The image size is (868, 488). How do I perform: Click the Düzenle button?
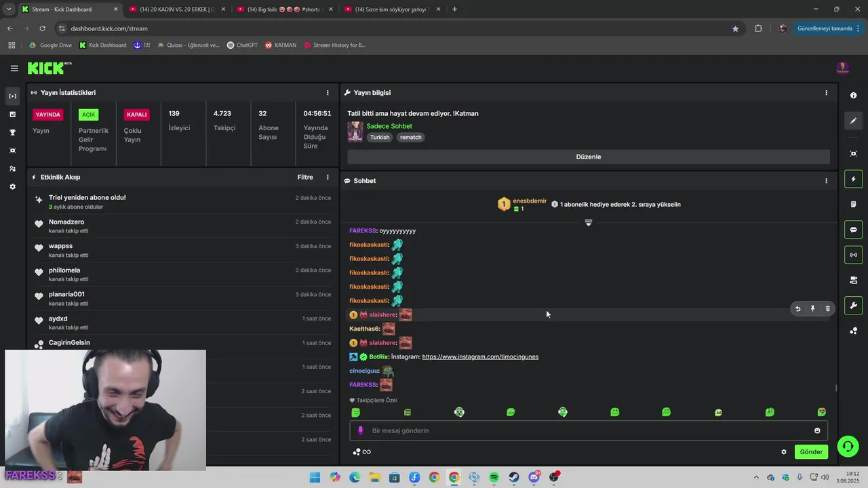coord(589,157)
